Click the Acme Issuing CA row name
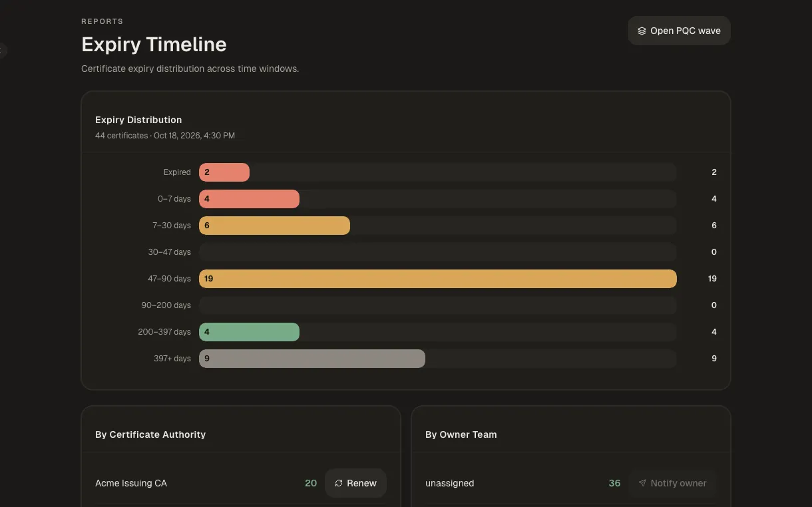Screen dimensions: 812x507 pos(131,483)
